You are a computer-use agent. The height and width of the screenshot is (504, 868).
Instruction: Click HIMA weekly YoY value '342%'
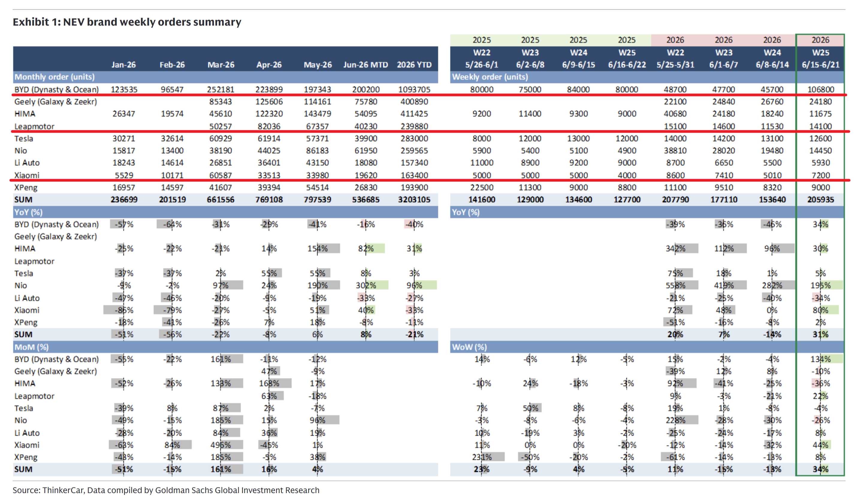point(675,249)
